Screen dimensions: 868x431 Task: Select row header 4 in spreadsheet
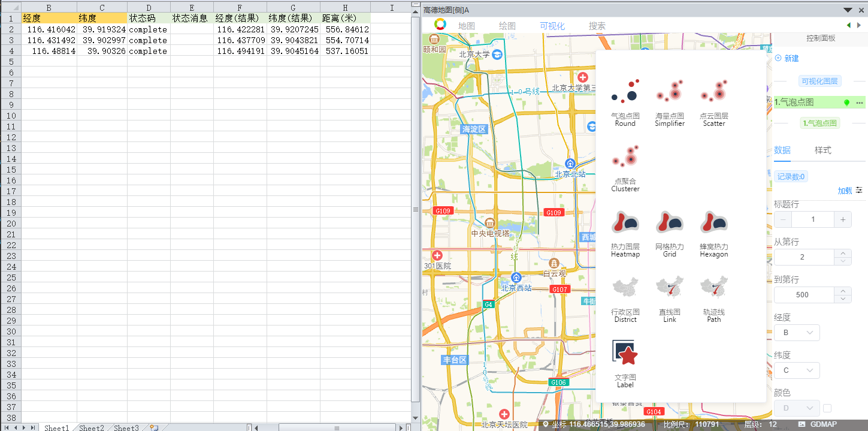click(10, 51)
